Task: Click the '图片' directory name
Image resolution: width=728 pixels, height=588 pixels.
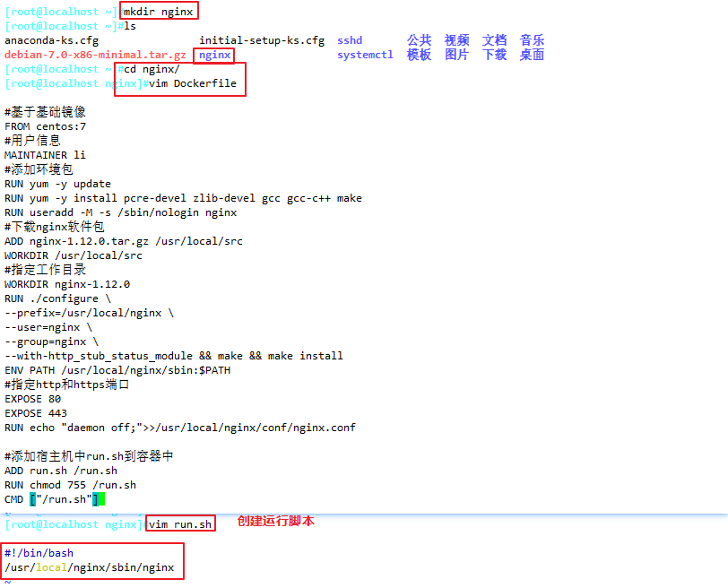Action: pos(457,55)
